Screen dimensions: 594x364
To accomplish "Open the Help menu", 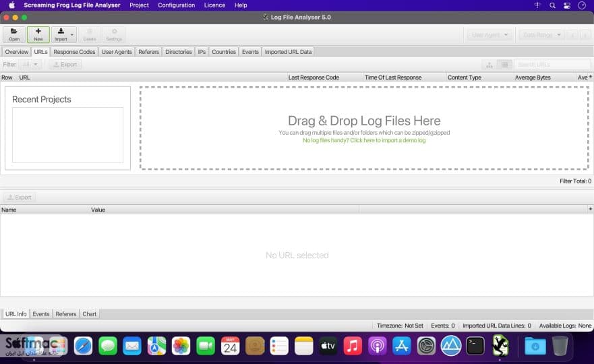I will [241, 5].
